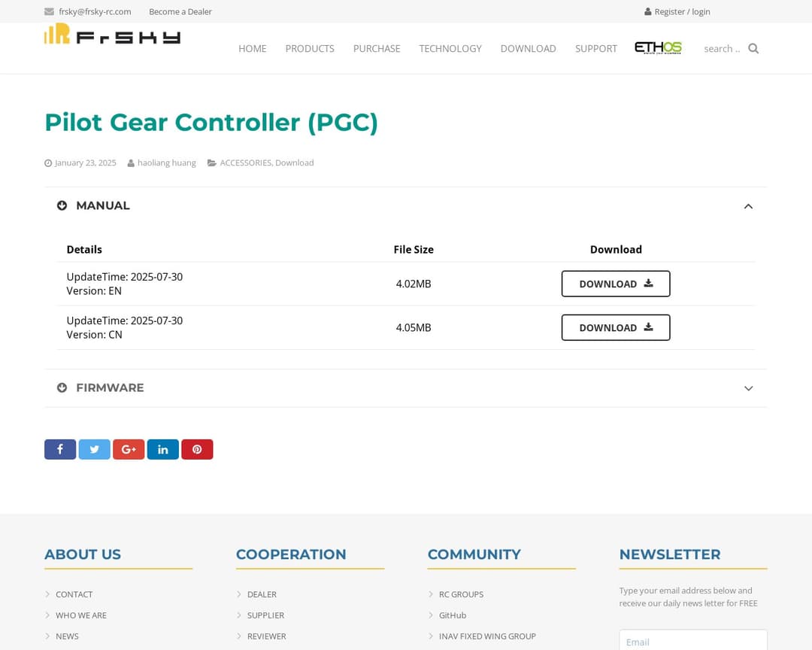
Task: Click the search magnifier icon
Action: [753, 48]
